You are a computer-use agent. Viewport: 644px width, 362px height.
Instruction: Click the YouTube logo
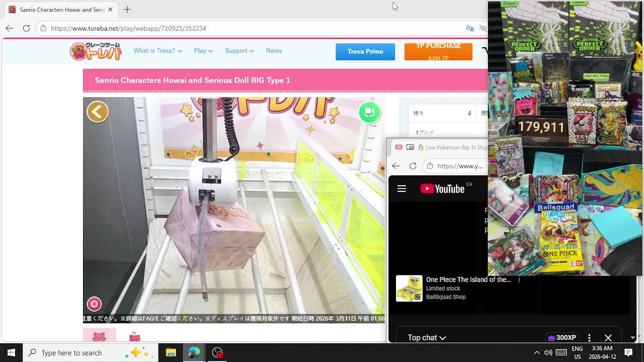click(442, 189)
